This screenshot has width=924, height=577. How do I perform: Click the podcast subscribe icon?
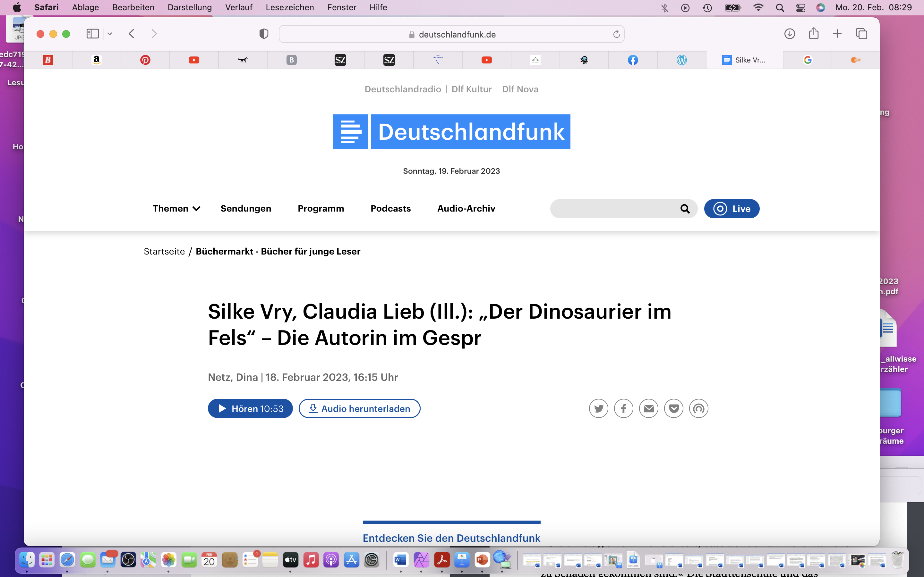click(x=698, y=409)
